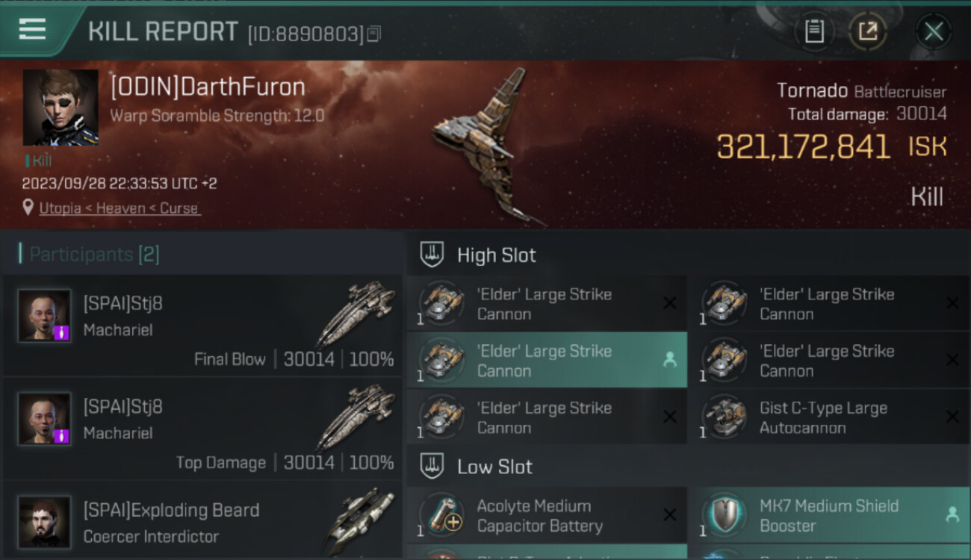Open Top Damage Stj8 Machariel entry
Screen dimensions: 971x560
[x=202, y=429]
